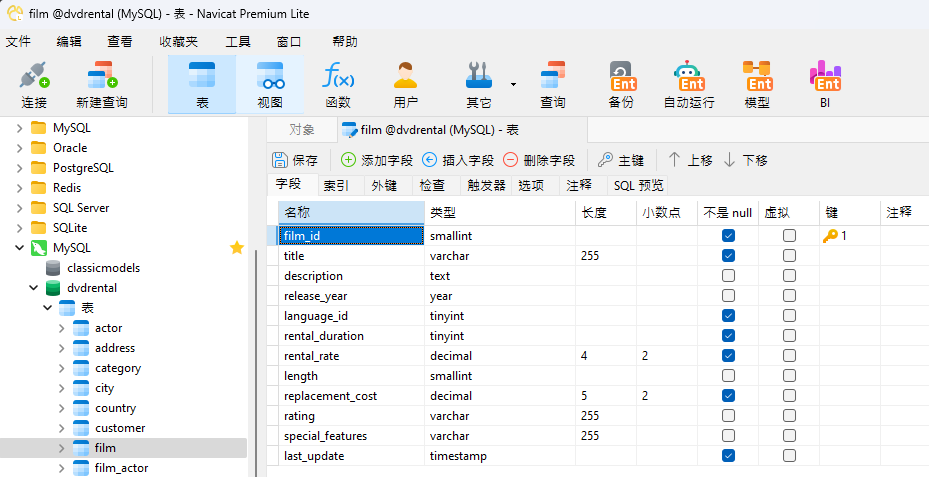
Task: Click the 保存 (Save) disk icon
Action: pyautogui.click(x=280, y=160)
